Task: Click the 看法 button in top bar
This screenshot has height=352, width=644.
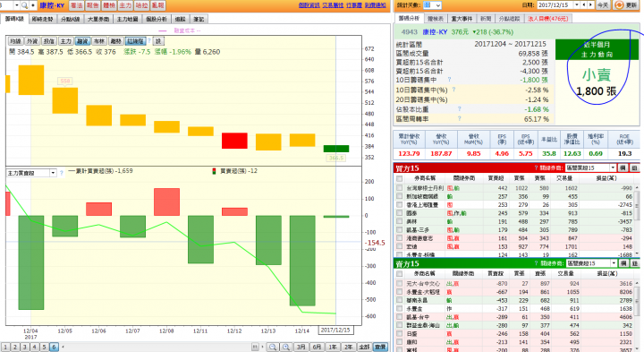Action: [76, 5]
